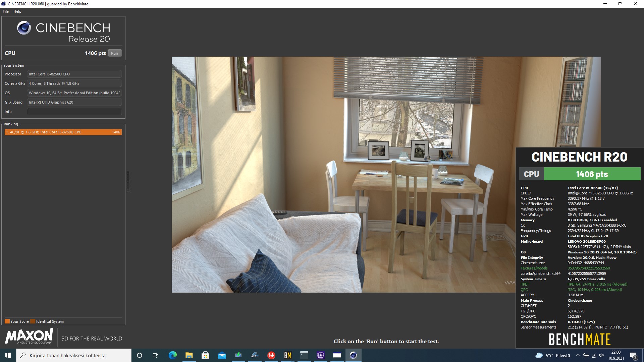Click the BENCHMATE logo in the overlay
The image size is (644, 362).
coord(579,339)
